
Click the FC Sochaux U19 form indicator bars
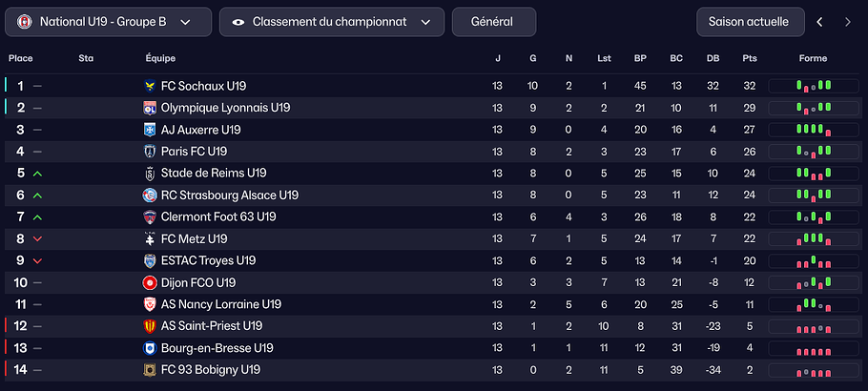tap(813, 86)
